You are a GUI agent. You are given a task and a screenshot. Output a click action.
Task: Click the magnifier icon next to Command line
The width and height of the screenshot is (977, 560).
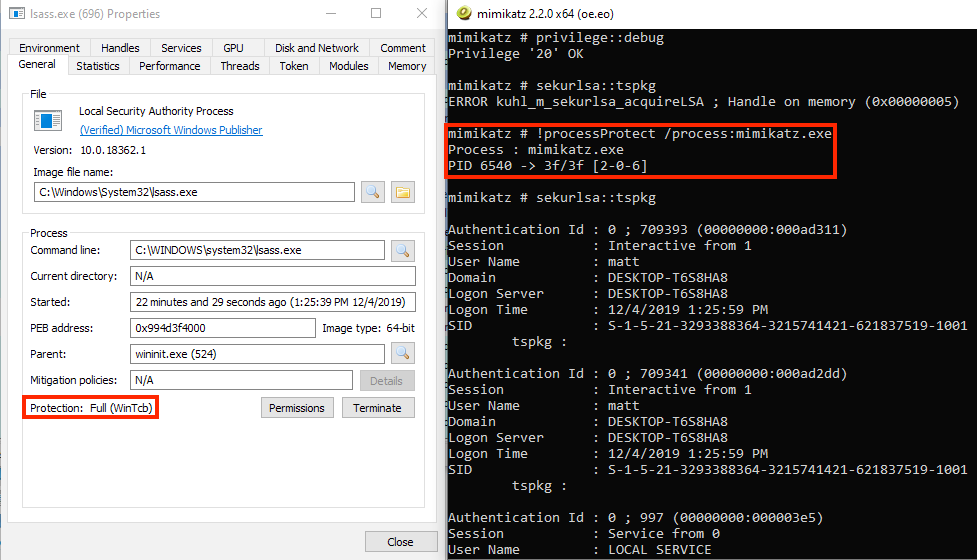click(x=403, y=250)
